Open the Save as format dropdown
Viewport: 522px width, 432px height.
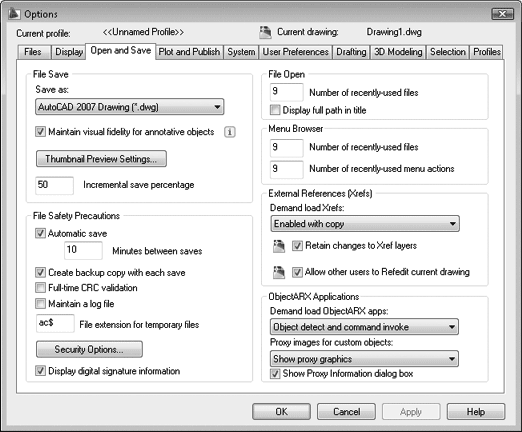(x=130, y=107)
